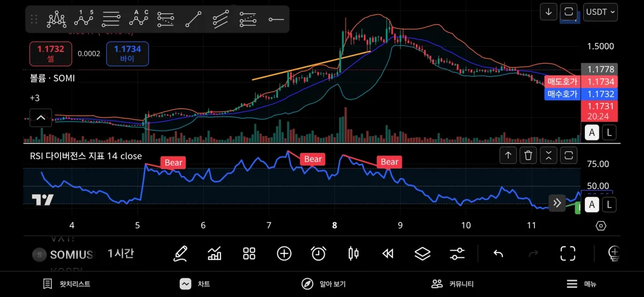Undo the last chart action

499,254
